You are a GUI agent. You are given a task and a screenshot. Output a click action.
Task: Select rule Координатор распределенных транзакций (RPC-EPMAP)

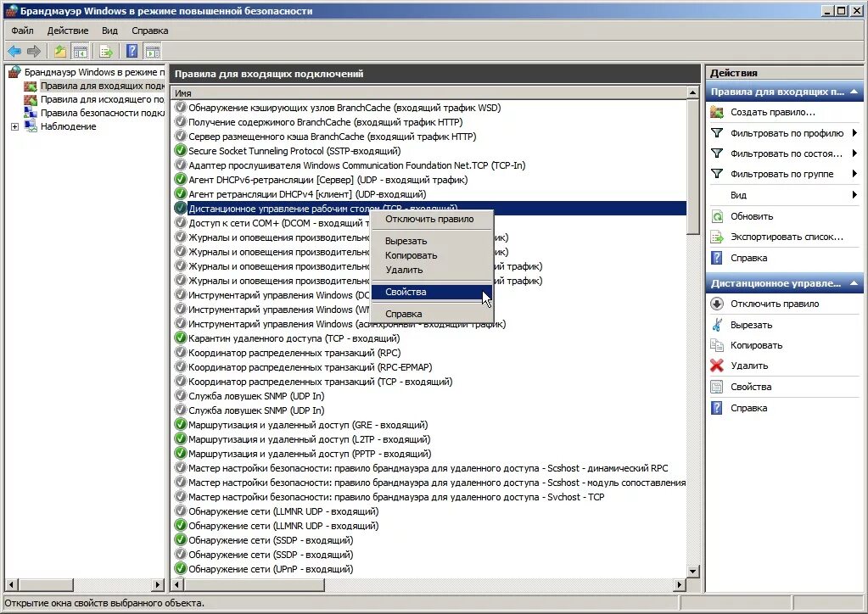pyautogui.click(x=310, y=366)
